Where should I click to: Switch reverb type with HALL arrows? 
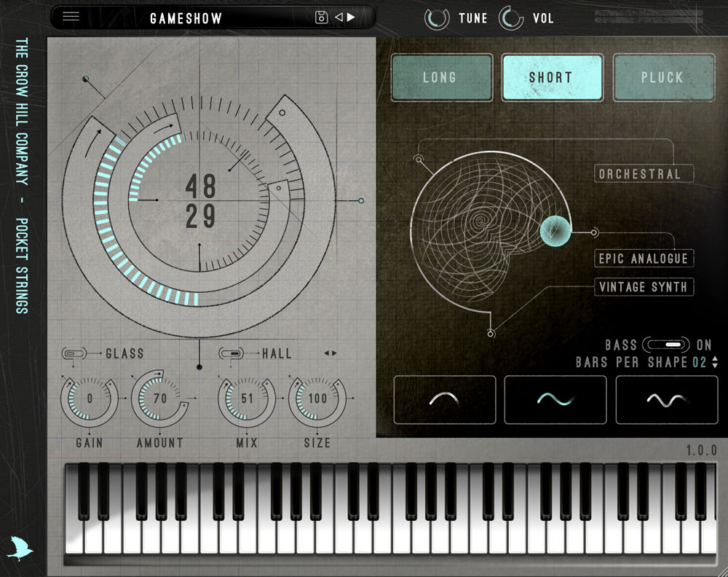click(x=330, y=353)
